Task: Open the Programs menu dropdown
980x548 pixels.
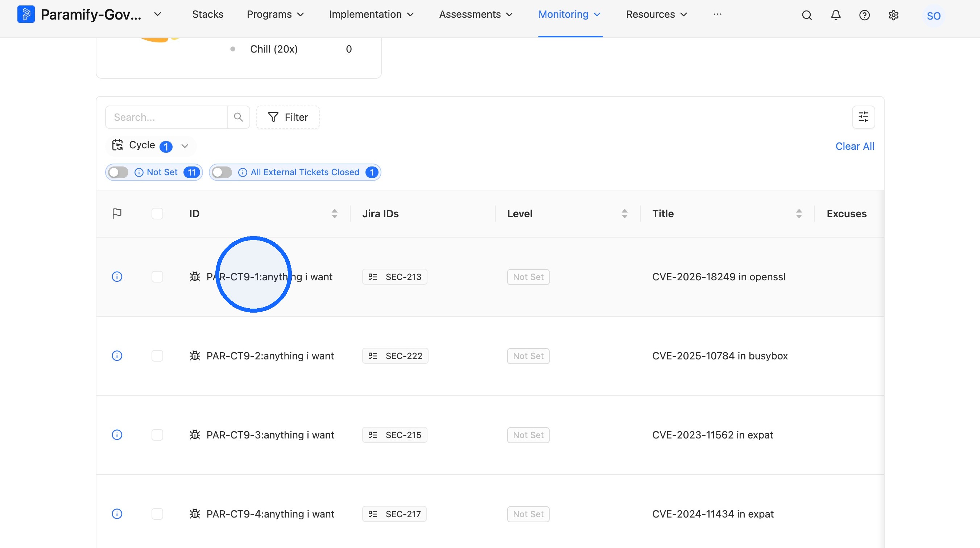Action: click(x=276, y=15)
